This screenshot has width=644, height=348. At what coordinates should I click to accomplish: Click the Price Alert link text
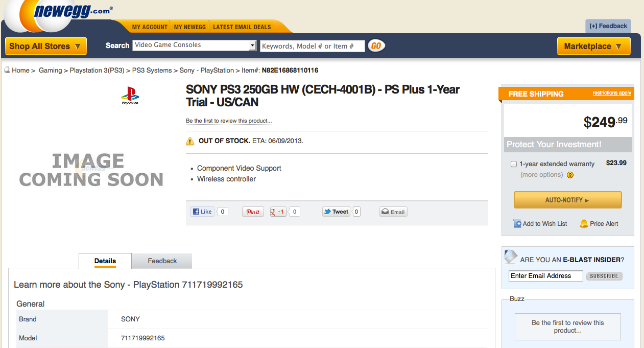[x=604, y=224]
